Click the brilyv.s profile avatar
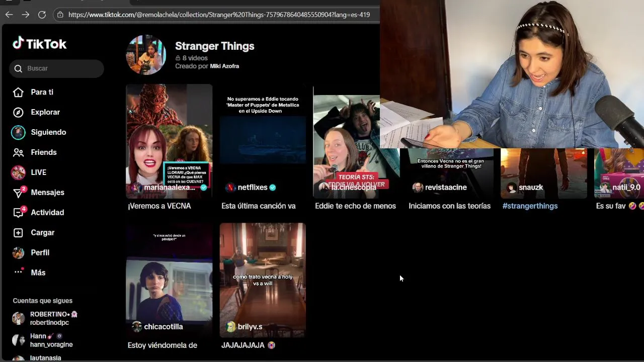The width and height of the screenshot is (644, 362). [230, 327]
